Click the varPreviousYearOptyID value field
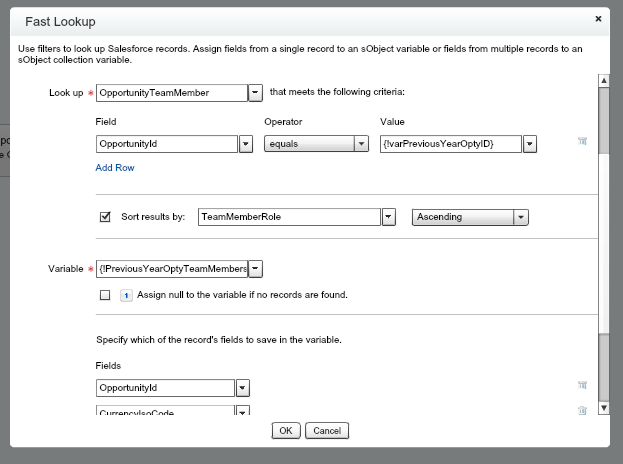 [x=448, y=144]
